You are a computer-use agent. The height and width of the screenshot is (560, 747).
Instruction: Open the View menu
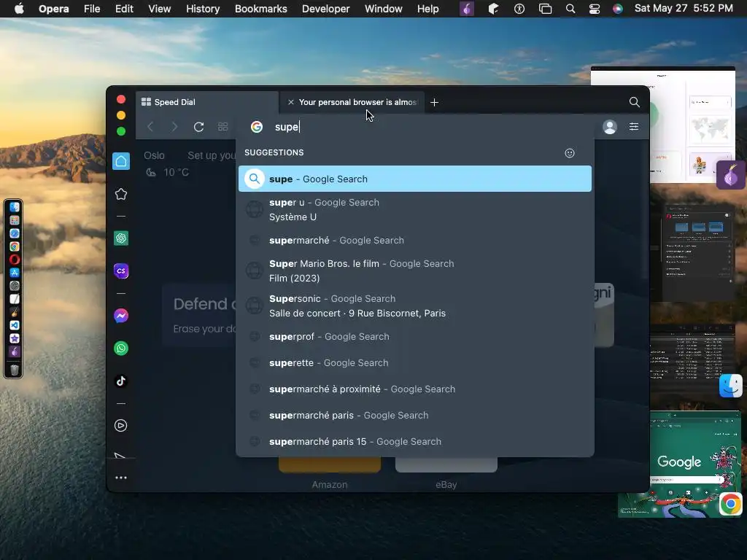coord(160,9)
